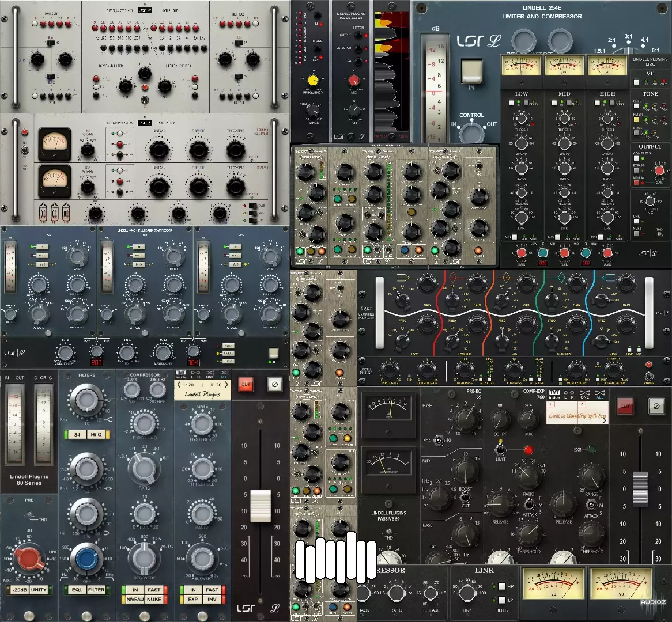
Task: Click the L R link icon on 80 Series
Action: point(195,375)
